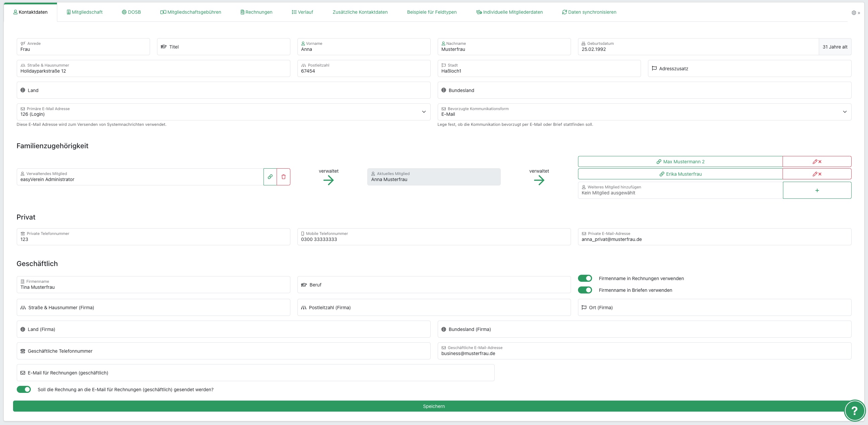Open linked member Erika Musterfrau
Image resolution: width=868 pixels, height=425 pixels.
coord(680,174)
